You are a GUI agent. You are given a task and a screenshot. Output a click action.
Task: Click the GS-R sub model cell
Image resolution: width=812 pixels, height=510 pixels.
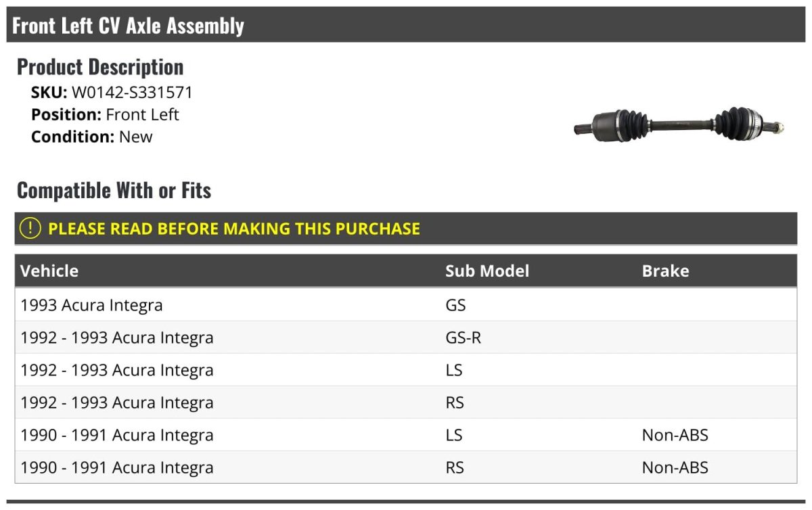pos(463,338)
